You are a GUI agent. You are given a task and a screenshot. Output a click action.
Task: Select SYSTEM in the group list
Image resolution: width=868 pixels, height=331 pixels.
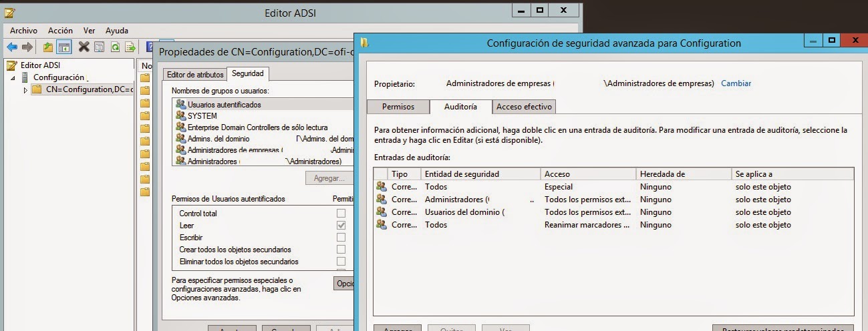coord(202,116)
